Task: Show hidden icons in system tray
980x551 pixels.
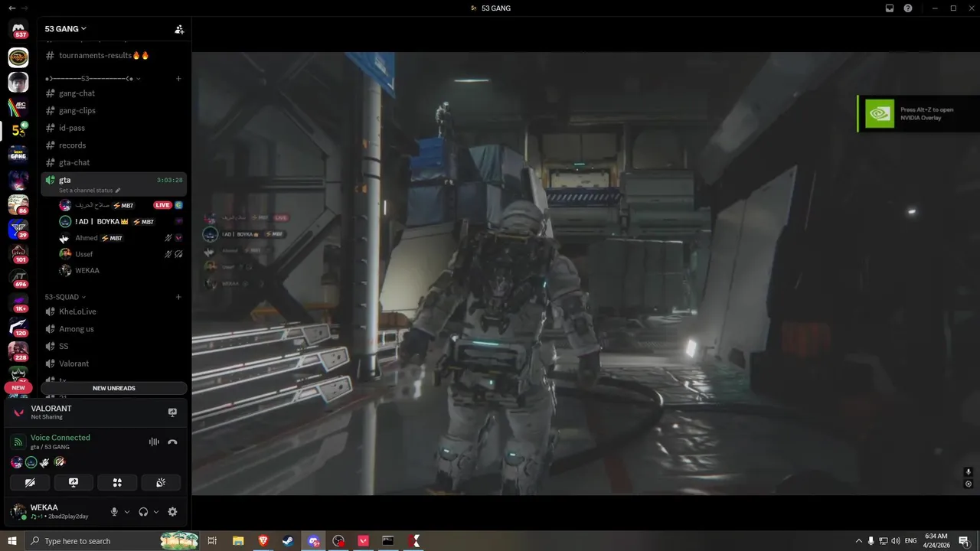Action: [x=858, y=541]
